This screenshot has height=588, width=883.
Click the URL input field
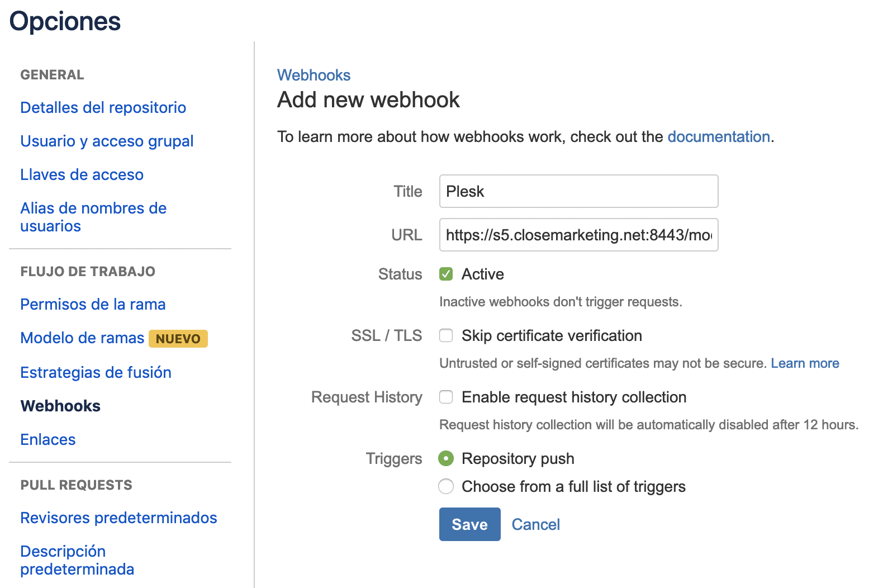click(578, 235)
